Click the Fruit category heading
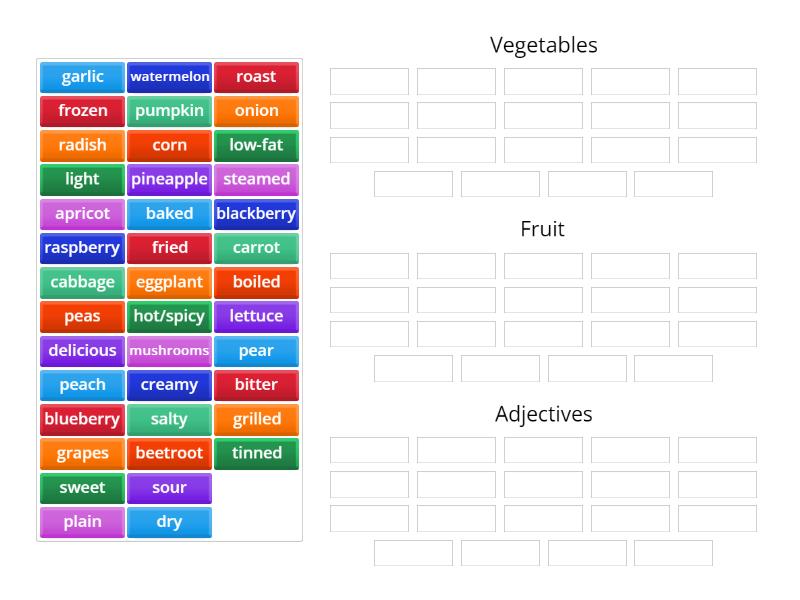Image resolution: width=800 pixels, height=600 pixels. point(542,229)
